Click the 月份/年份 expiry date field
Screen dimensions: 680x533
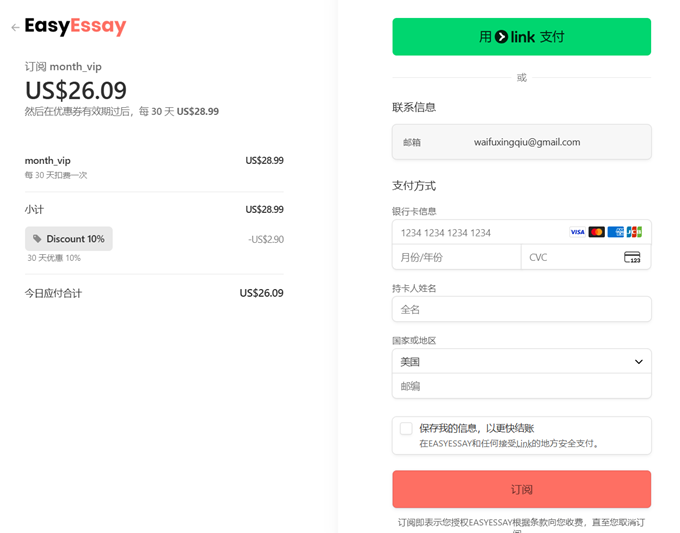456,257
